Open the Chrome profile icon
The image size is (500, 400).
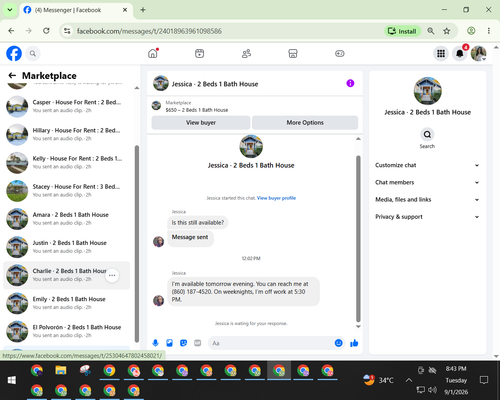pyautogui.click(x=471, y=31)
